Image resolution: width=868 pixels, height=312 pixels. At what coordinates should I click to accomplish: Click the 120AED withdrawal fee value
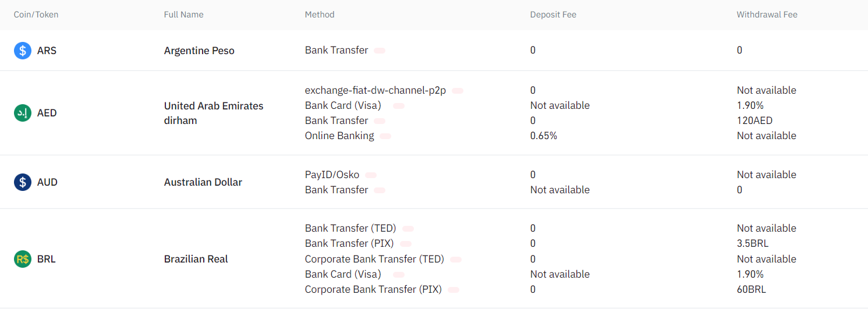755,120
